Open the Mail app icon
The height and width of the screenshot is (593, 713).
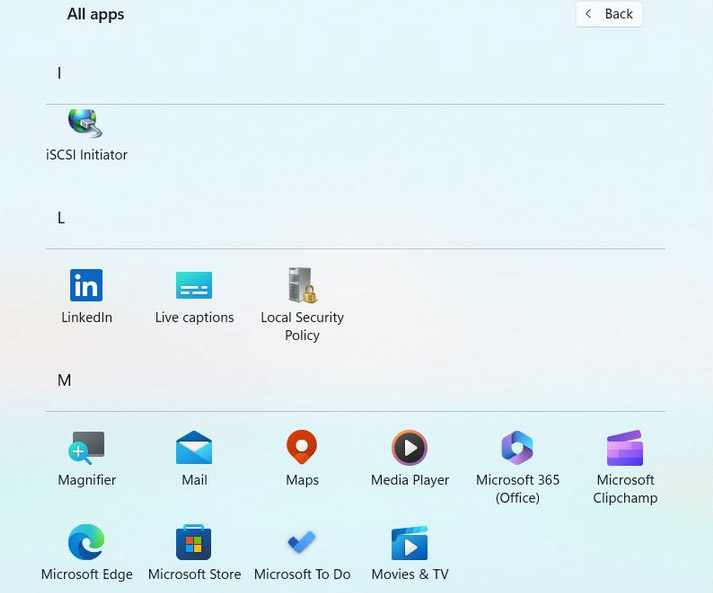click(x=194, y=448)
